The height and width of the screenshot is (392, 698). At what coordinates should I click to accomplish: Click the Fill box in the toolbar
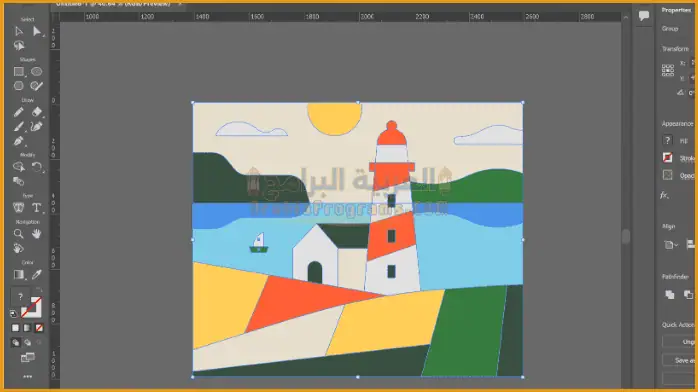point(20,296)
